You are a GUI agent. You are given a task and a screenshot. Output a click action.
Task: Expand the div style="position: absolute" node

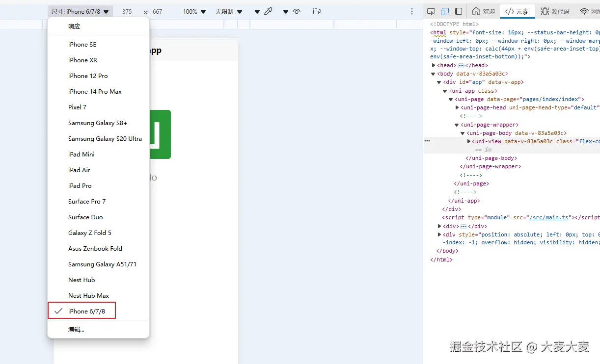click(439, 234)
